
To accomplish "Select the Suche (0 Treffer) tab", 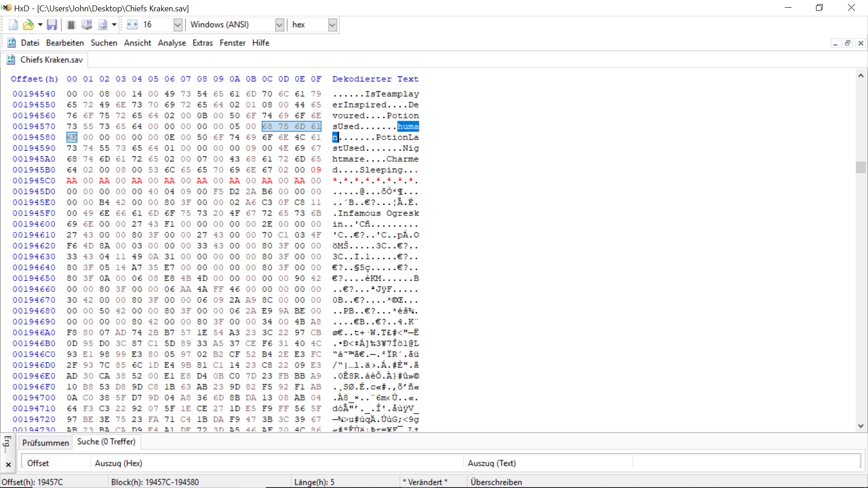I will pyautogui.click(x=106, y=441).
